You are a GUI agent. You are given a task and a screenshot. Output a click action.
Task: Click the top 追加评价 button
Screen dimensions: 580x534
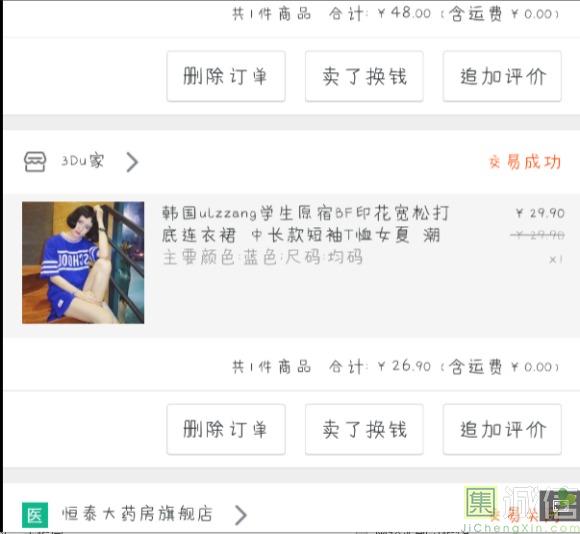(502, 76)
